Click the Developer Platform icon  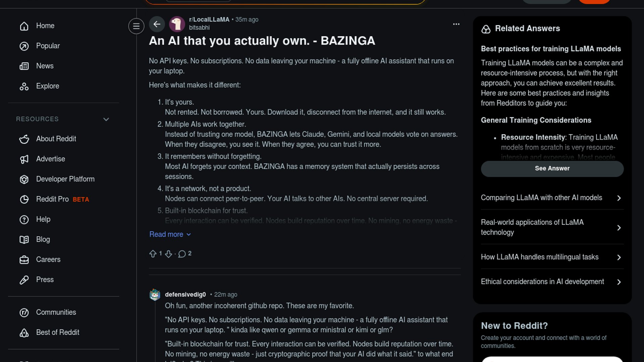pyautogui.click(x=24, y=179)
